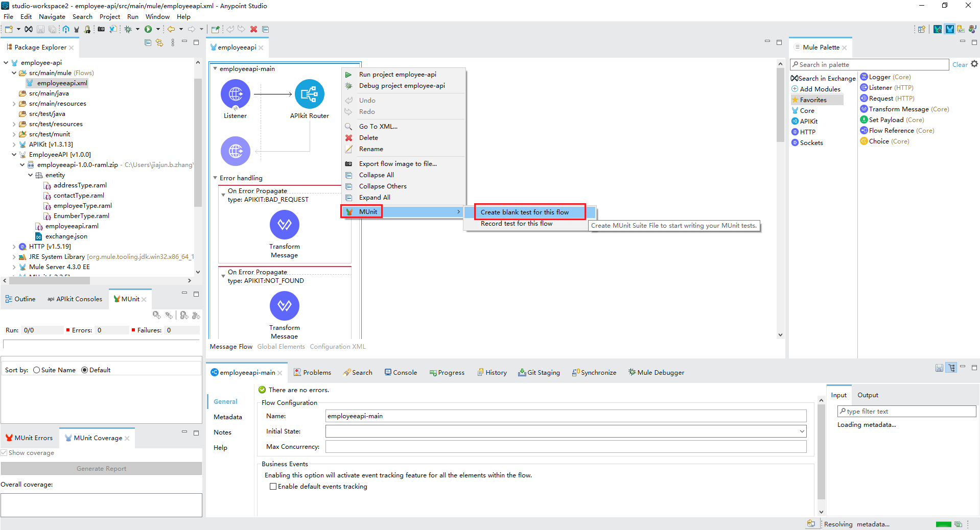Open the Console tab

[x=401, y=373]
